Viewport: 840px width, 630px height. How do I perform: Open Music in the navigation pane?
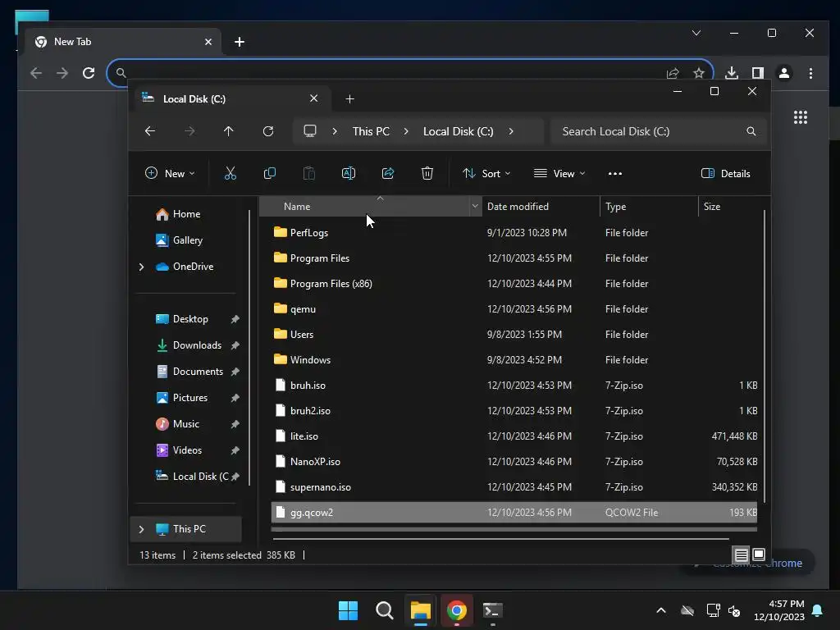point(186,424)
